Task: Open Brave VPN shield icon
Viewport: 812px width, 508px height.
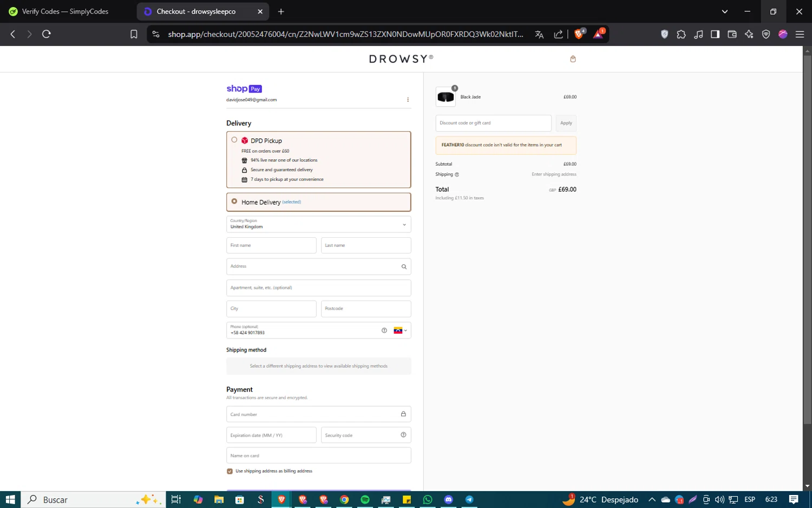Action: click(766, 34)
